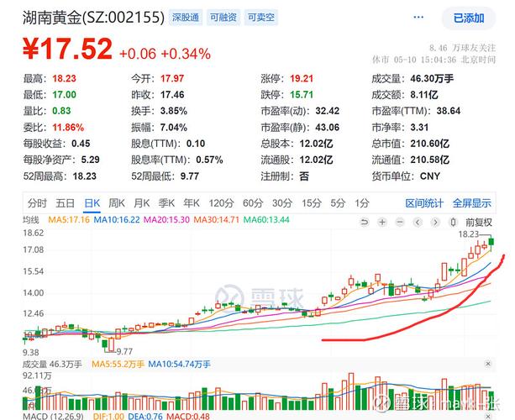Click the 市盈率(TTM) value 38.64

(449, 111)
